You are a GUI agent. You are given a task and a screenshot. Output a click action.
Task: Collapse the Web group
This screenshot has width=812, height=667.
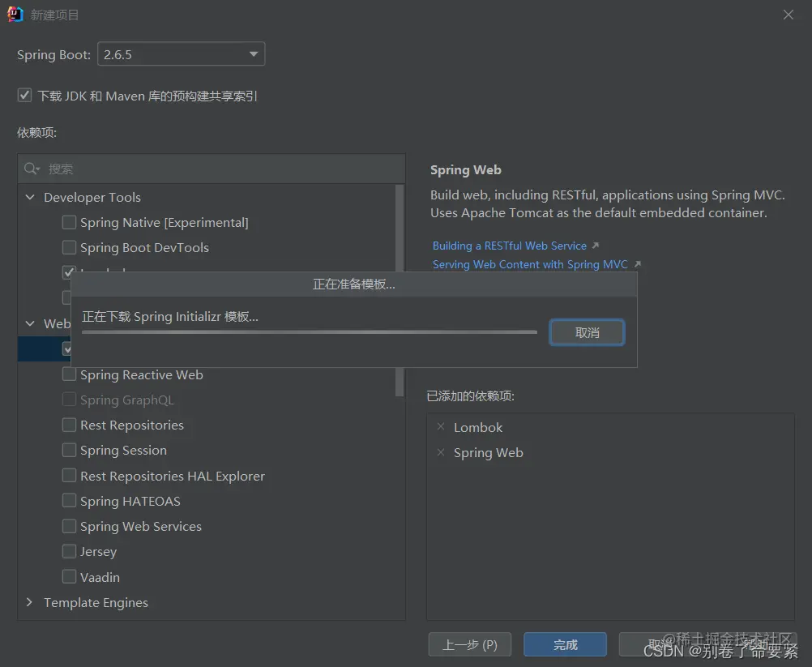pyautogui.click(x=30, y=323)
